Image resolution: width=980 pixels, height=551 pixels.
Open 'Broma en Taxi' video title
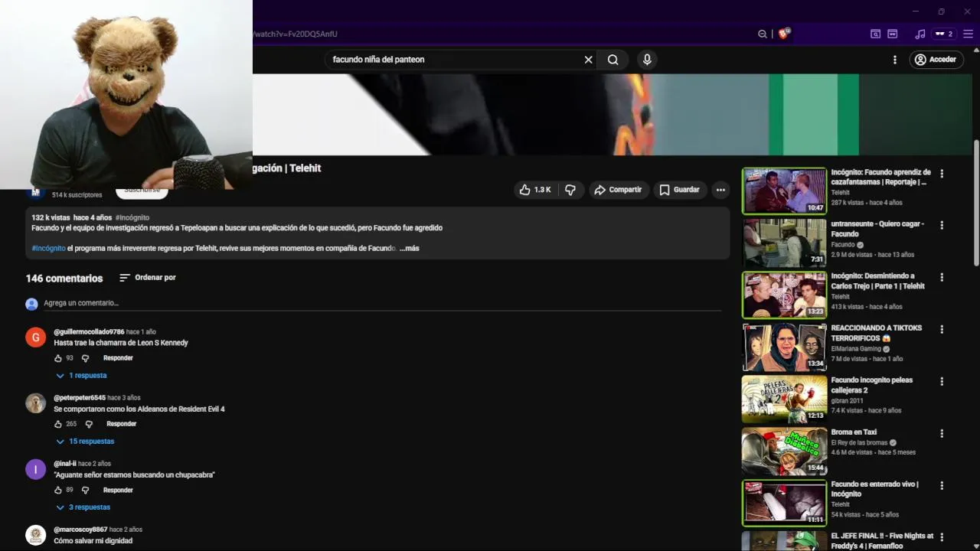tap(854, 432)
